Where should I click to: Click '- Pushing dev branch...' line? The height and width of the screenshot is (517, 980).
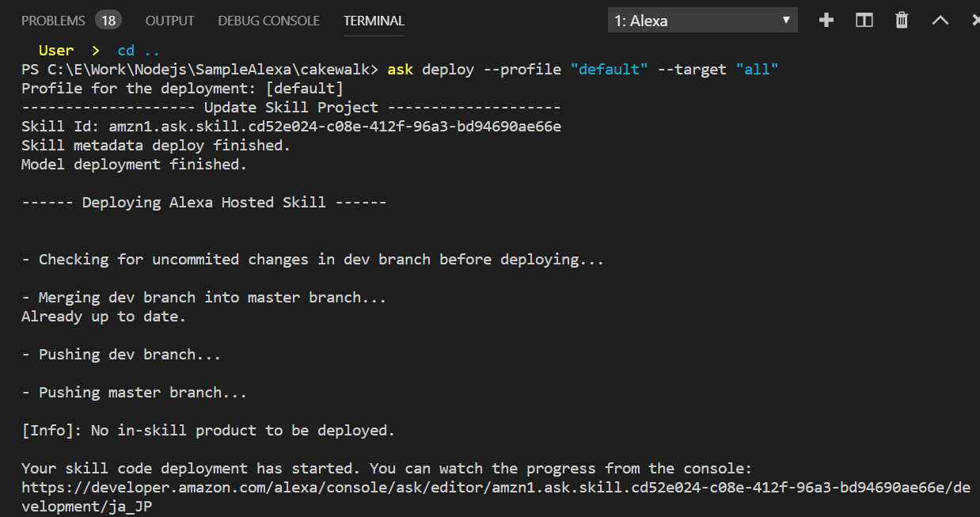pyautogui.click(x=121, y=355)
